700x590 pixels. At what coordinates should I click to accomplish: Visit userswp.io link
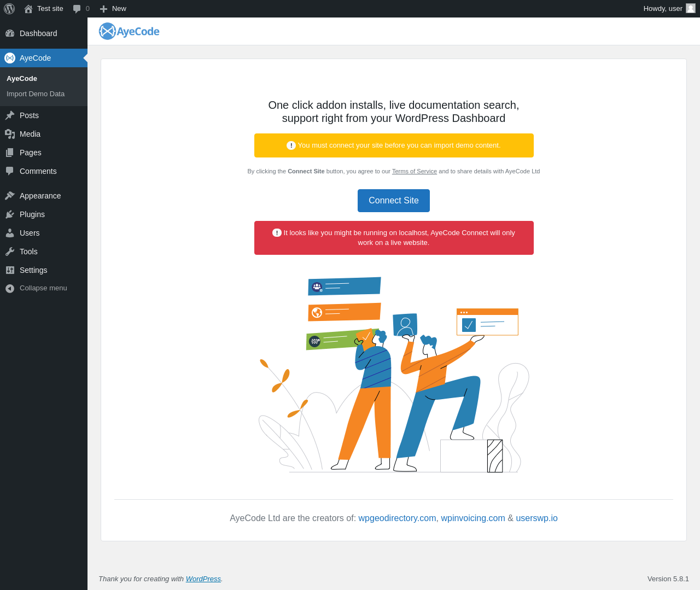[536, 518]
